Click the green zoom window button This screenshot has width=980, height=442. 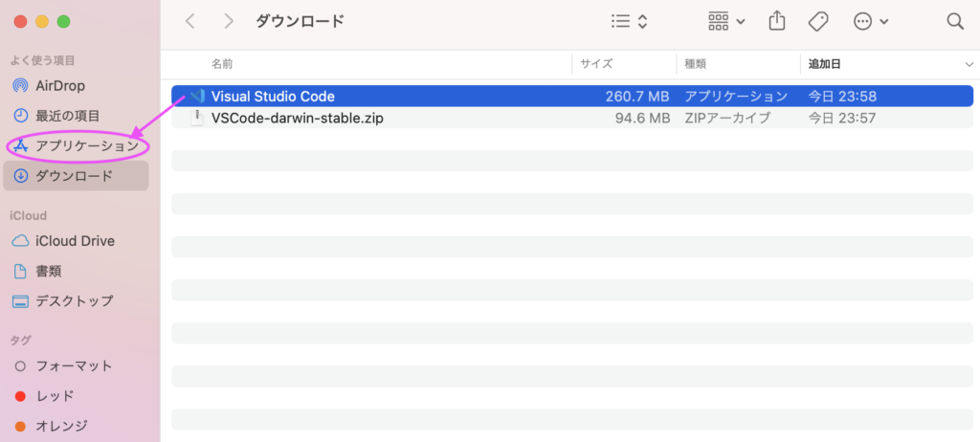pos(63,22)
